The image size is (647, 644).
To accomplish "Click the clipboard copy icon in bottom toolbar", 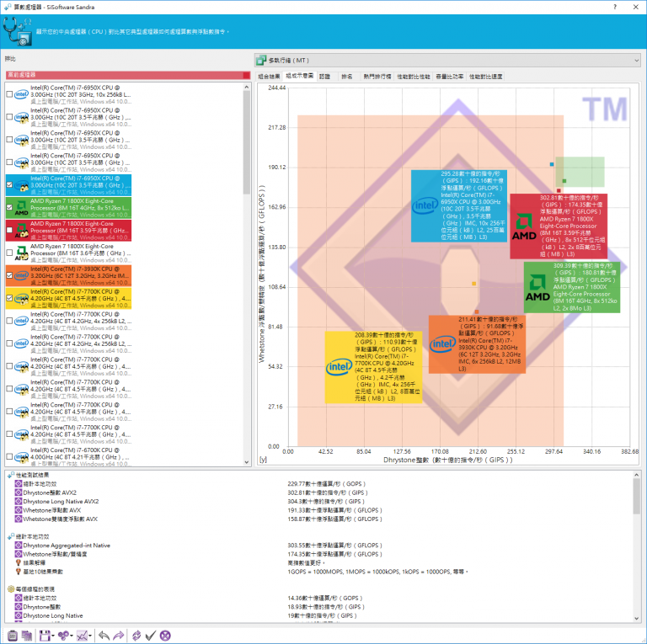I will [x=13, y=636].
